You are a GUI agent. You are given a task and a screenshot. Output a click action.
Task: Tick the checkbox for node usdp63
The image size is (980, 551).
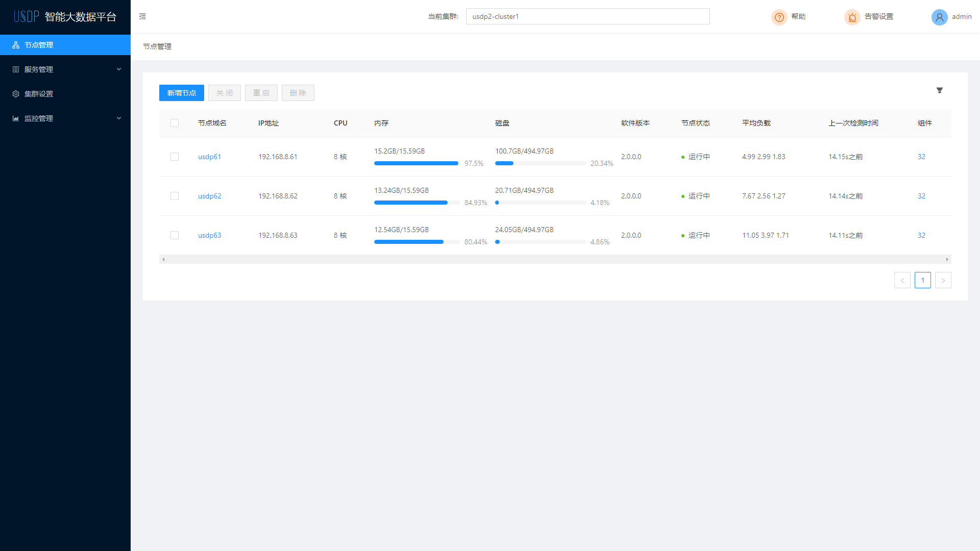click(x=175, y=235)
